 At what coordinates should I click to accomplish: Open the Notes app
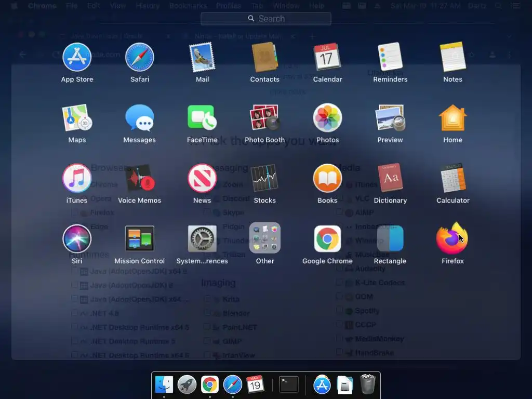(453, 57)
